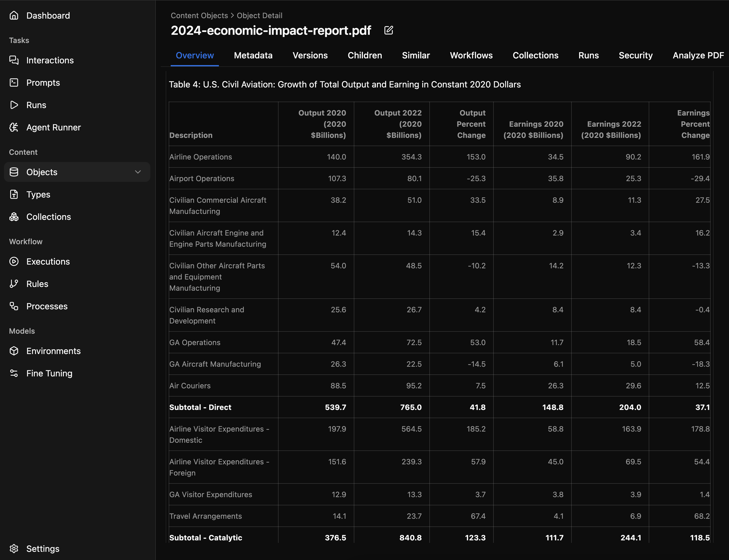The width and height of the screenshot is (729, 560).
Task: Switch to the Versions tab
Action: pos(310,55)
